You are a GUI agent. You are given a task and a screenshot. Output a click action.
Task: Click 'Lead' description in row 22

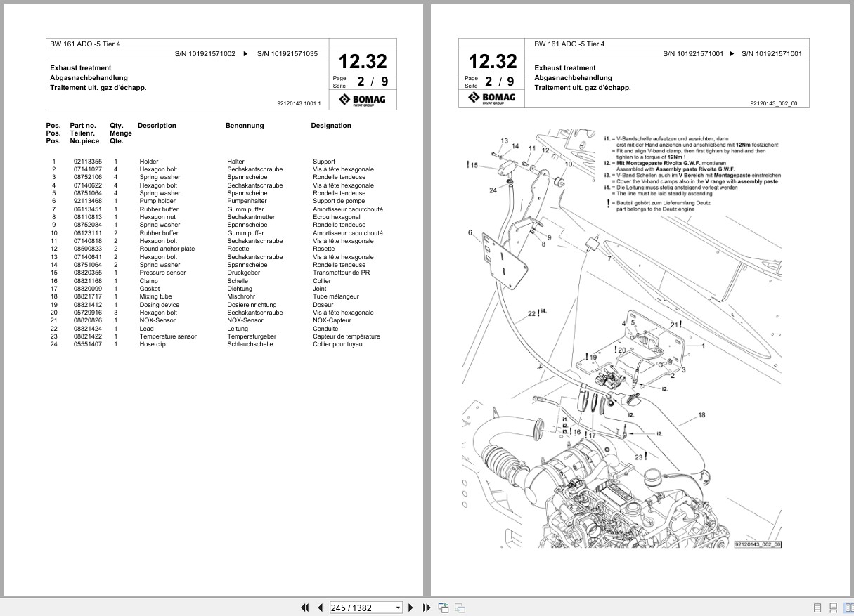pyautogui.click(x=146, y=329)
